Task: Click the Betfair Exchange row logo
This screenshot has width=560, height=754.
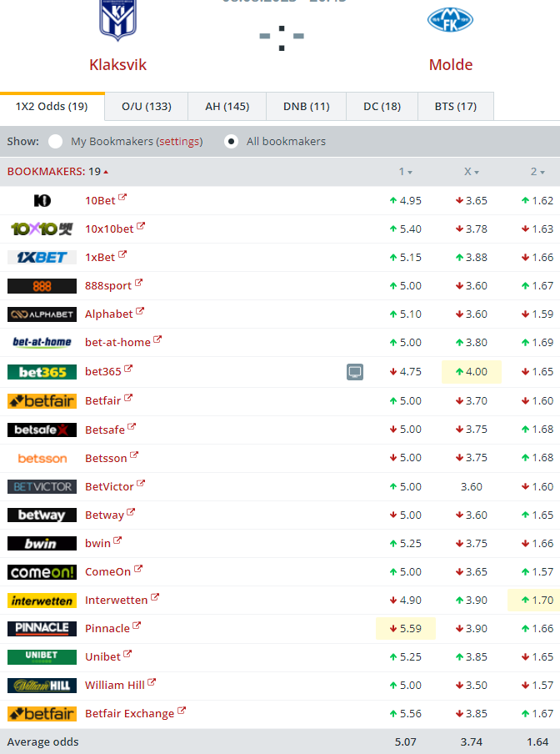Action: tap(42, 714)
